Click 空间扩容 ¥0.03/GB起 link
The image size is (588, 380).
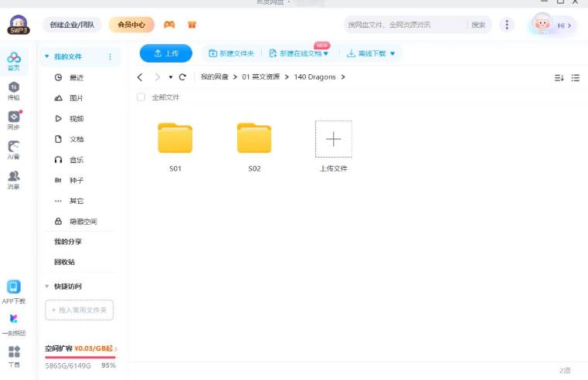pos(80,348)
